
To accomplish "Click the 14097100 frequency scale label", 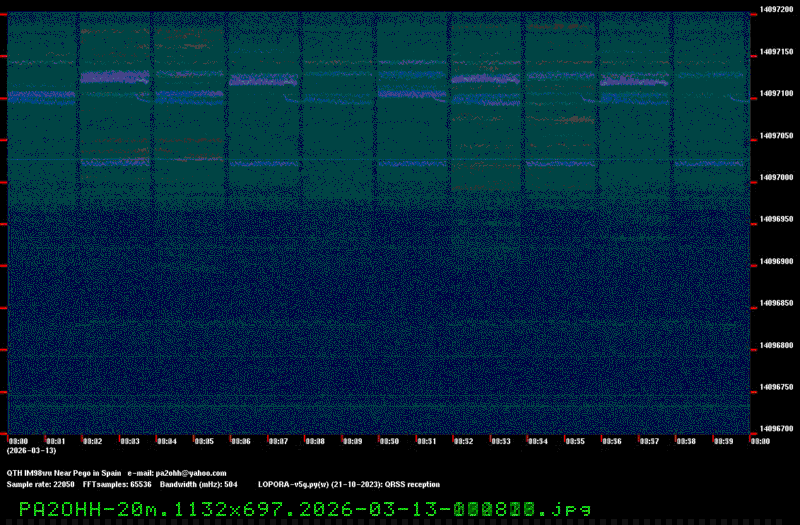I will pos(776,93).
